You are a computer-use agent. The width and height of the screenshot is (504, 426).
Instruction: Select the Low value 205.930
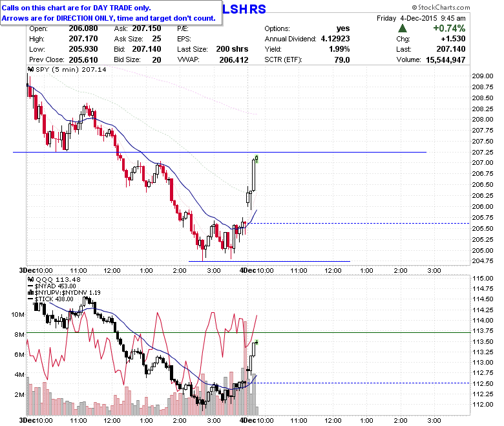tap(83, 49)
